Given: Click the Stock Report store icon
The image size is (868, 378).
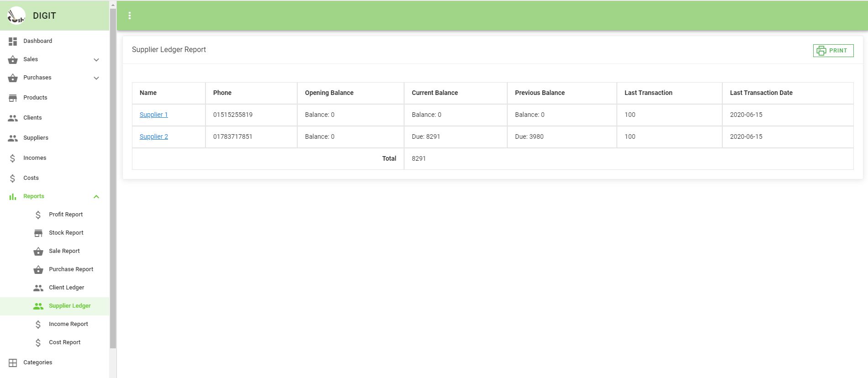Looking at the screenshot, I should point(38,233).
